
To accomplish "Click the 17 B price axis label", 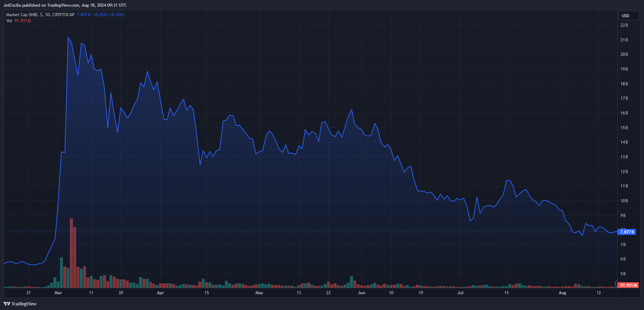I will tap(624, 98).
